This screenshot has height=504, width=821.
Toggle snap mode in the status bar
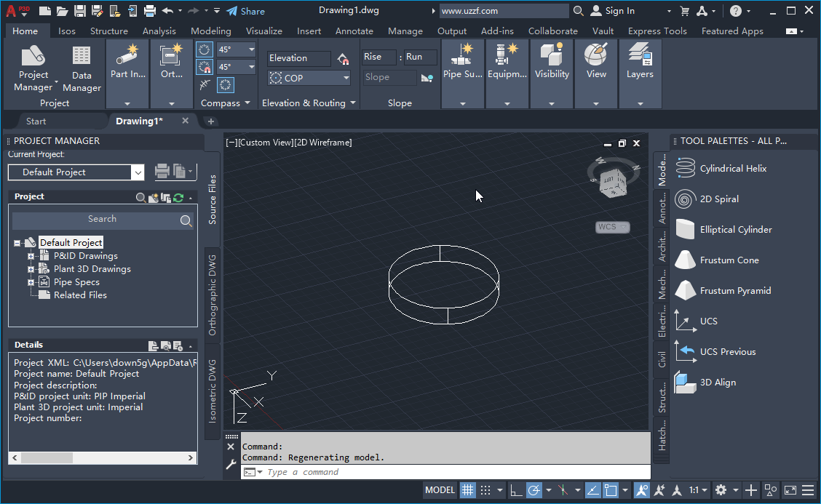tap(486, 489)
